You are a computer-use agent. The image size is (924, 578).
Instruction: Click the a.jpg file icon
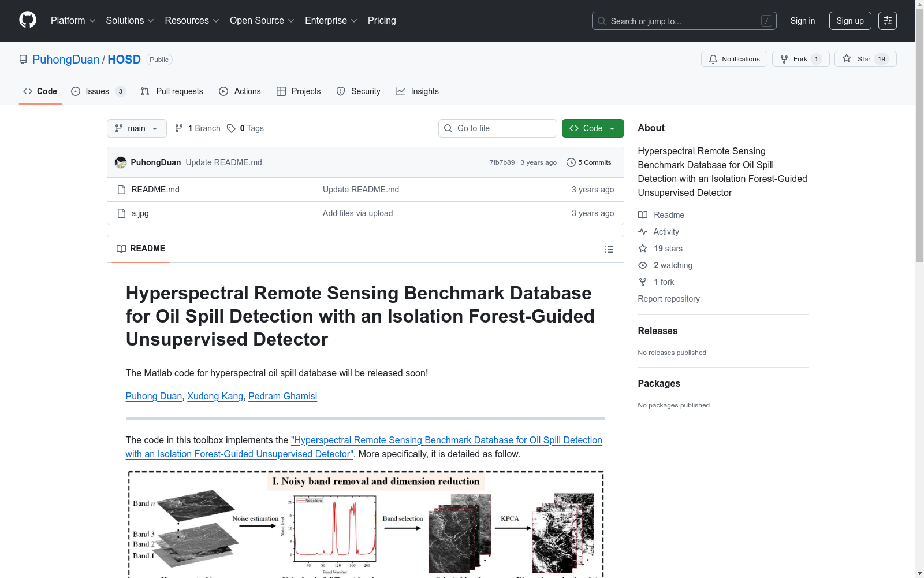tap(121, 213)
